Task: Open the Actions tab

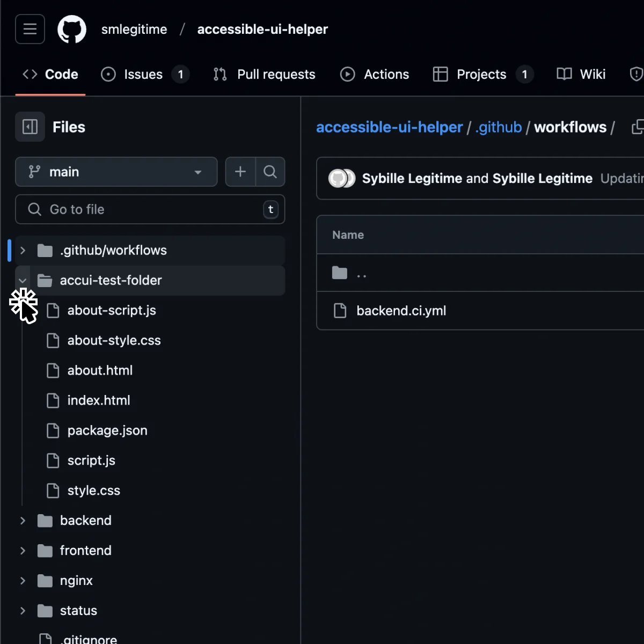Action: [375, 74]
